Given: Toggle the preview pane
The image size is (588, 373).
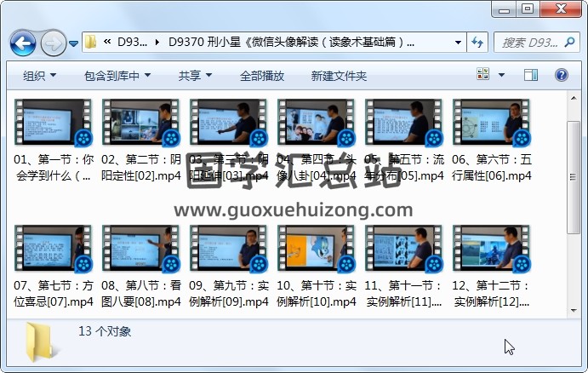Looking at the screenshot, I should coord(531,75).
